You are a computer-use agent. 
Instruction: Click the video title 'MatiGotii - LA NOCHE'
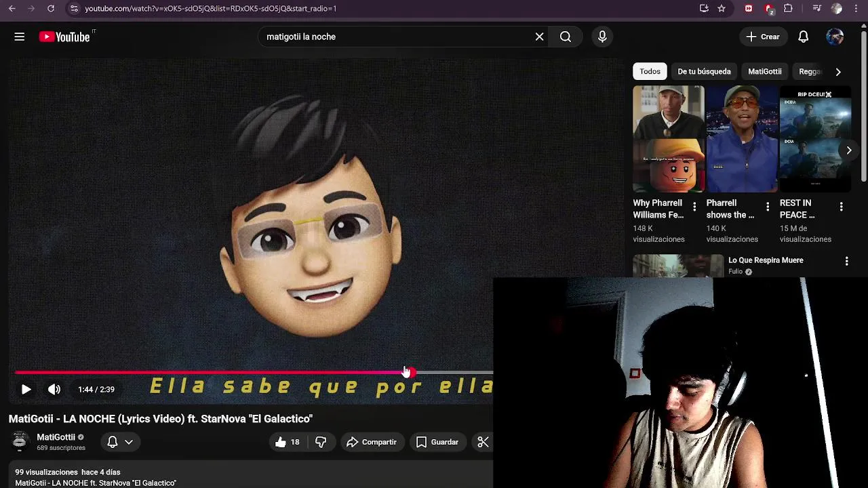click(x=161, y=419)
